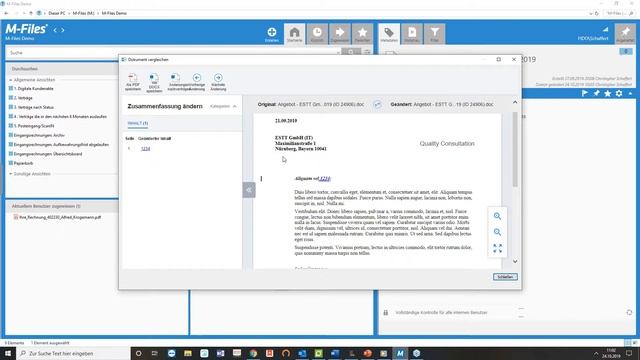640x360 pixels.
Task: Open the 'Startseite' home tab in M-Files
Action: [x=294, y=34]
